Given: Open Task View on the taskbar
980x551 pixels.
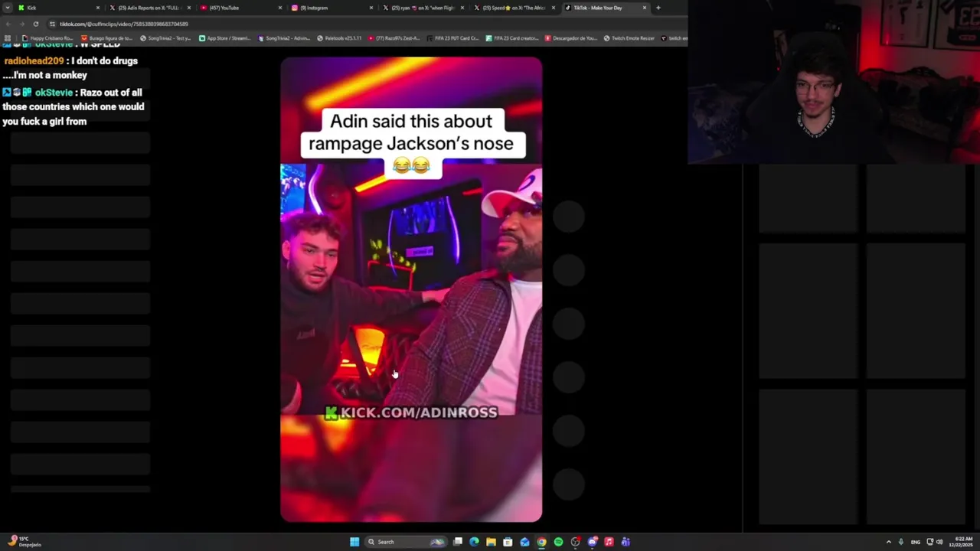Looking at the screenshot, I should (x=458, y=542).
